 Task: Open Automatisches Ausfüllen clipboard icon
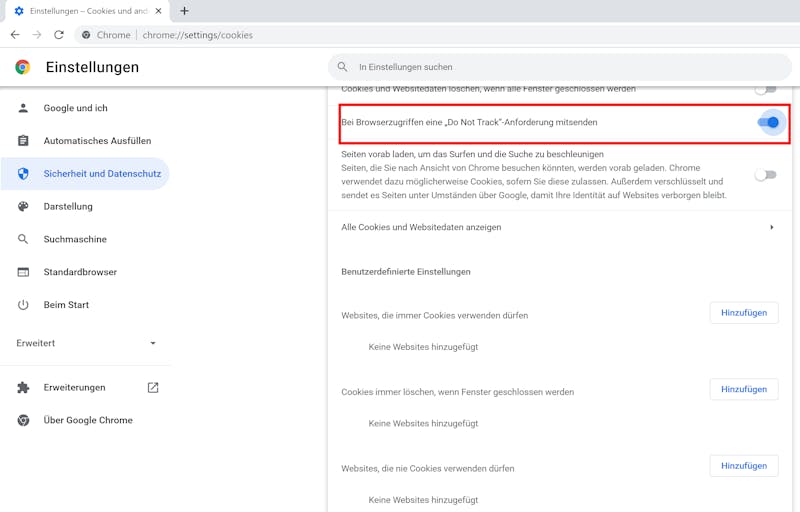(x=23, y=141)
